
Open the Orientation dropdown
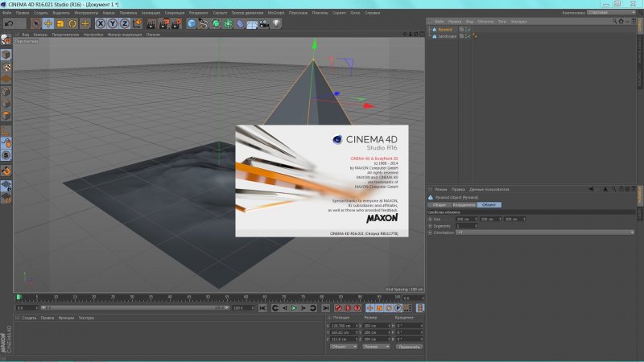click(x=545, y=232)
